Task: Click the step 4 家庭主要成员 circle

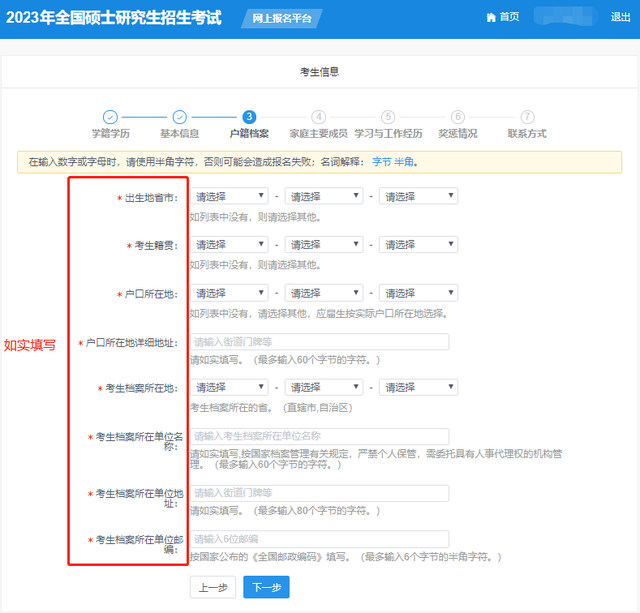Action: click(x=319, y=117)
